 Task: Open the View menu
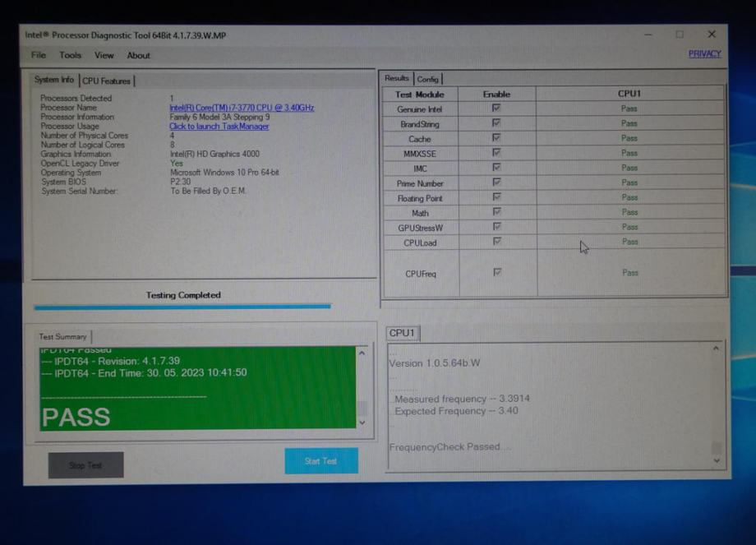click(104, 55)
